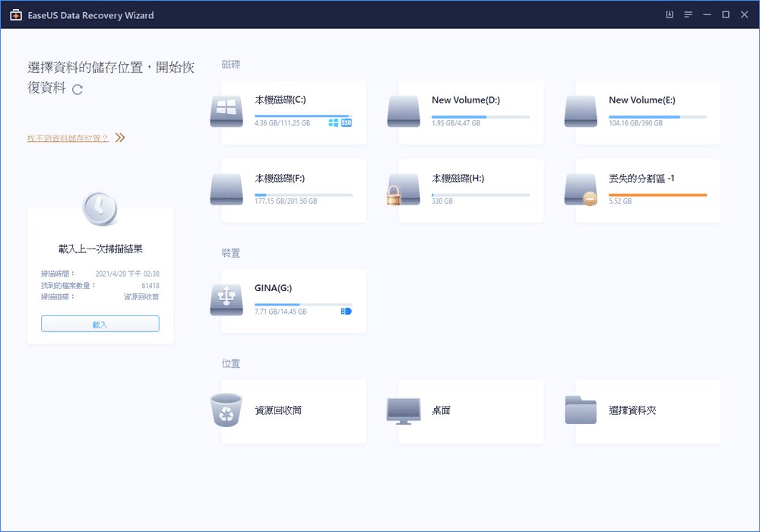
Task: Click the refresh icon beside the heading
Action: [78, 90]
